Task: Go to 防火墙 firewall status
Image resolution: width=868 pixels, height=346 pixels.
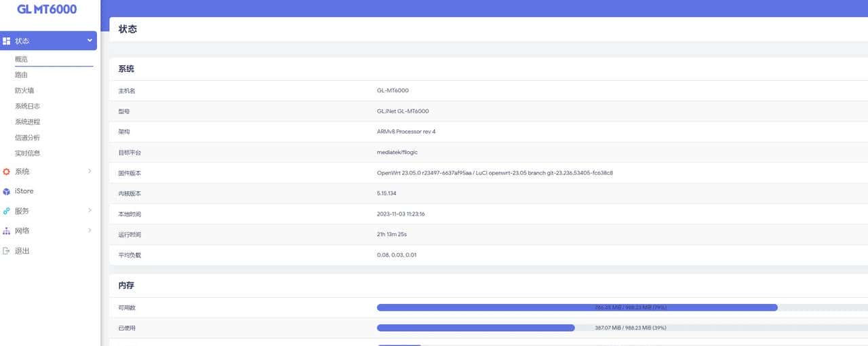Action: (x=24, y=91)
